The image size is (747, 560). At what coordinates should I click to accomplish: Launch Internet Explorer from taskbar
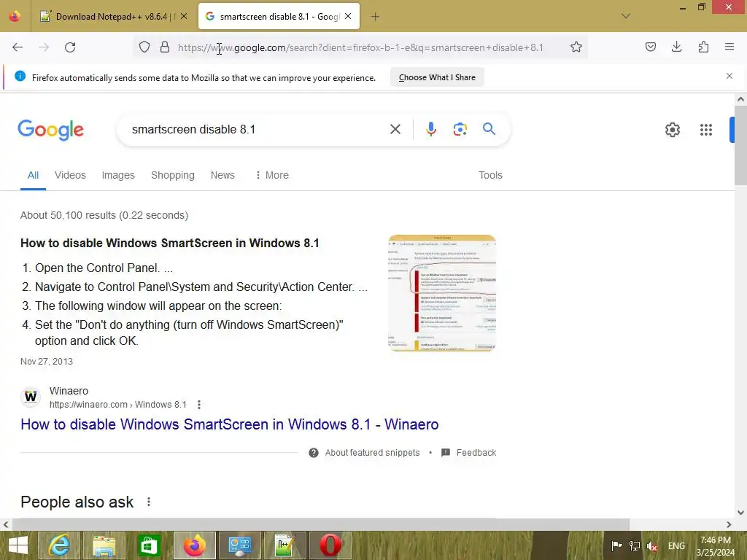point(59,545)
